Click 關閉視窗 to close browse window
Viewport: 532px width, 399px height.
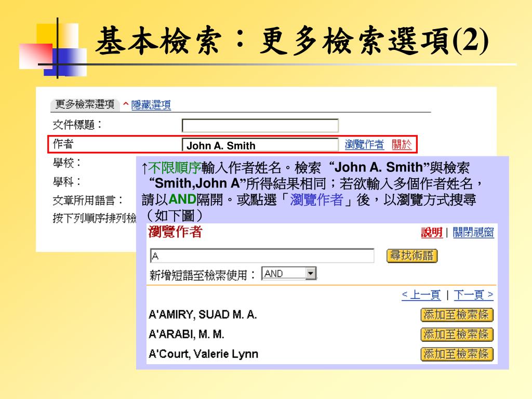pyautogui.click(x=473, y=233)
